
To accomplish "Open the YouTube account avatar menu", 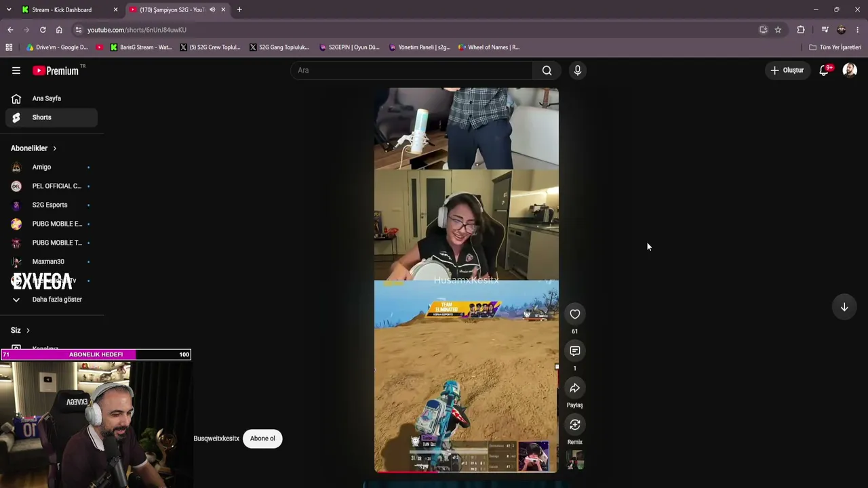I will click(850, 70).
